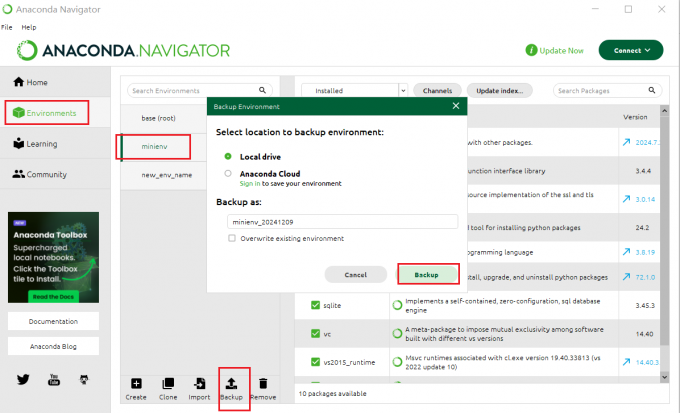Screen dimensions: 680x413
Task: Toggle the vs2015_runtime package checkbox
Action: [315, 362]
